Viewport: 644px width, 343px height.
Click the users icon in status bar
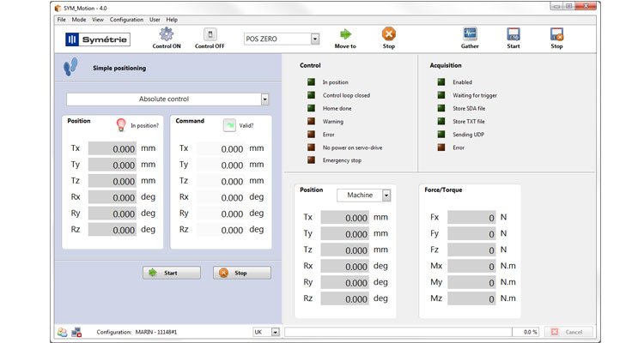point(62,332)
